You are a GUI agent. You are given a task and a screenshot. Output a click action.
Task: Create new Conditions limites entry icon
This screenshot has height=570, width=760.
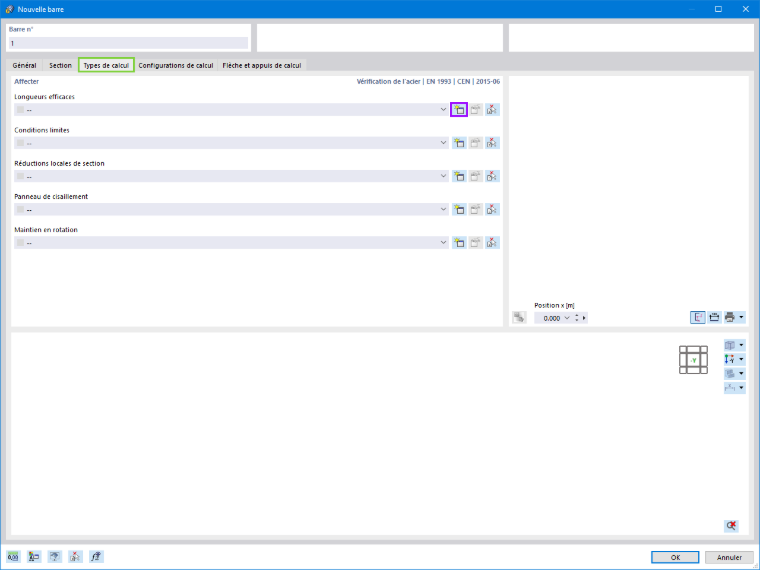tap(459, 143)
